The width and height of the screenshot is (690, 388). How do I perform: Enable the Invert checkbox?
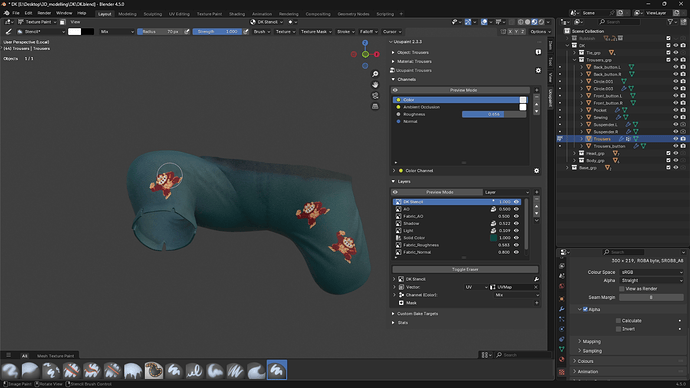coord(618,329)
